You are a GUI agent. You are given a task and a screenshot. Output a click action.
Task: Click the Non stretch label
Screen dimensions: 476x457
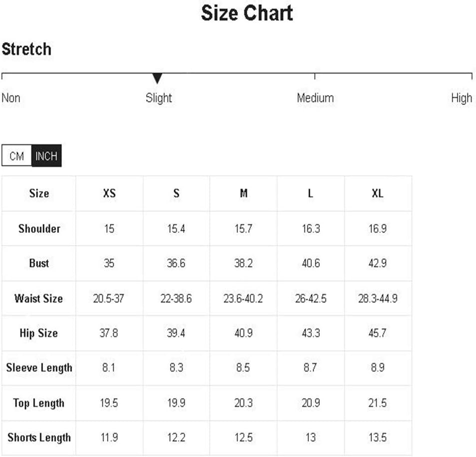pyautogui.click(x=11, y=98)
